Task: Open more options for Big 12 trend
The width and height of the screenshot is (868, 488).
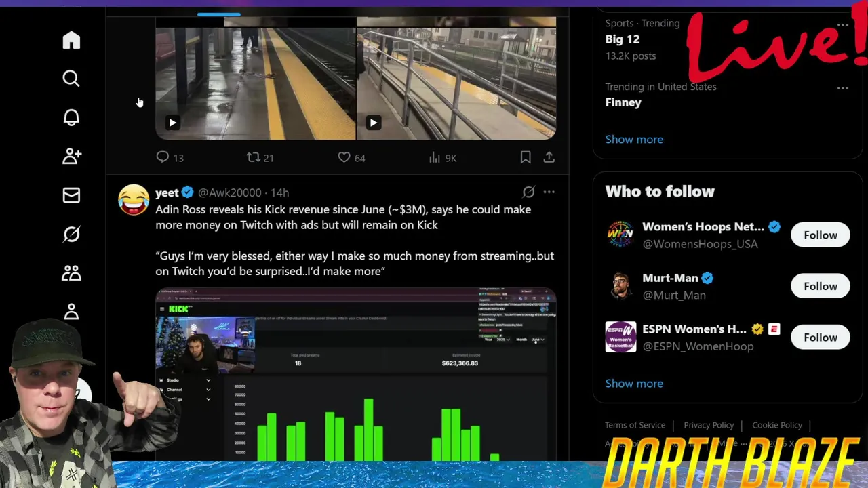Action: click(x=842, y=25)
